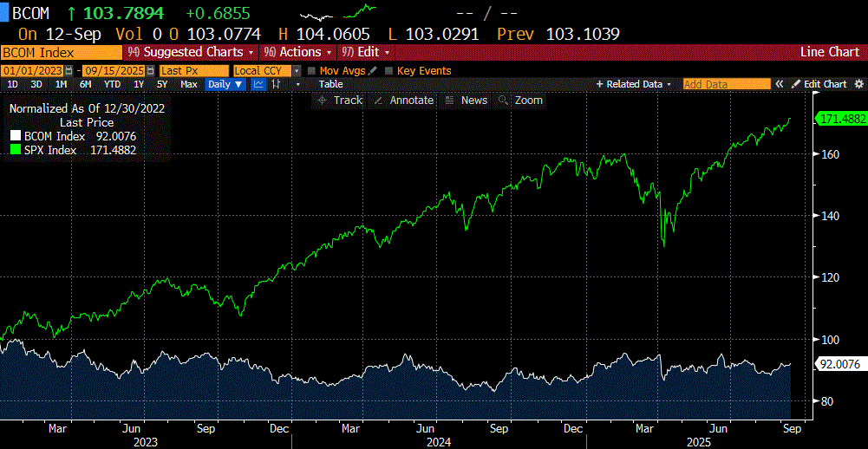This screenshot has height=449, width=868.
Task: Open the end date calendar picker icon
Action: 149,71
